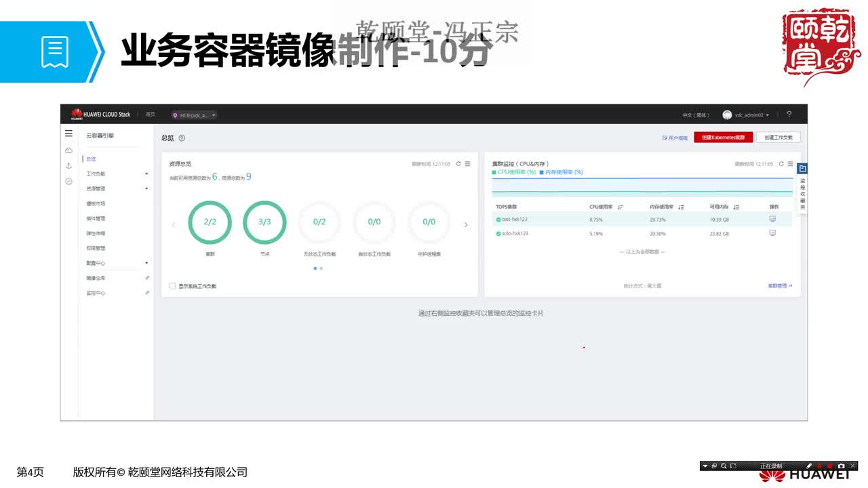Open external link icon next to 监控中心

click(147, 293)
